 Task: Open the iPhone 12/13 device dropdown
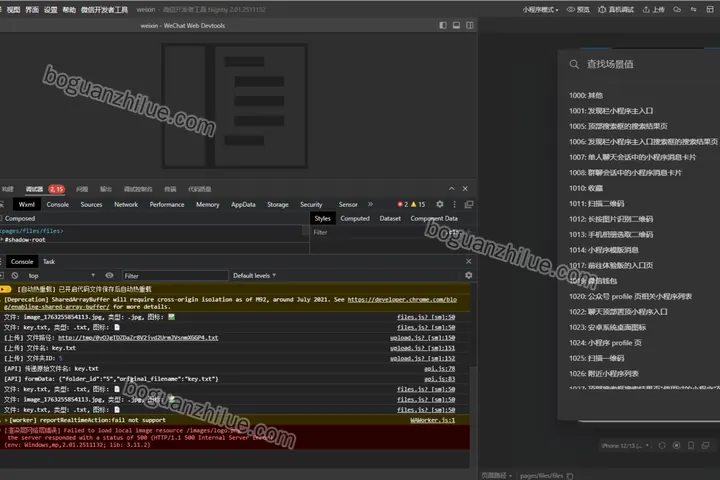click(x=625, y=446)
